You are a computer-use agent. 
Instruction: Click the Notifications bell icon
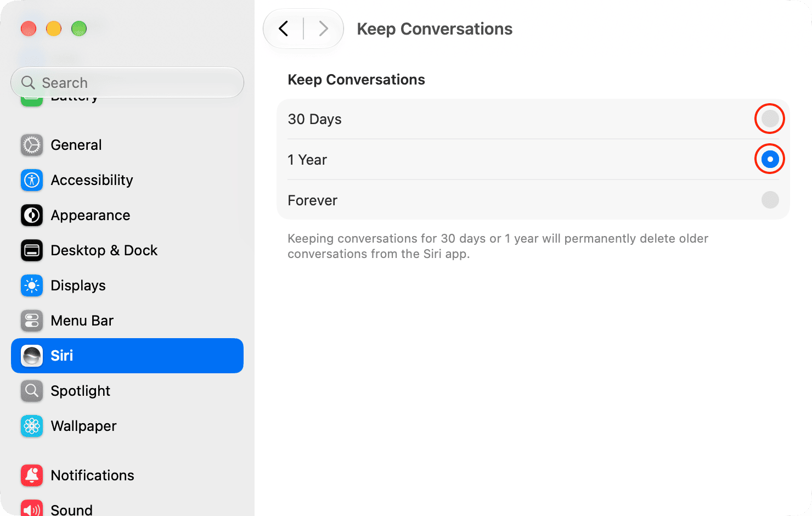[x=32, y=475]
